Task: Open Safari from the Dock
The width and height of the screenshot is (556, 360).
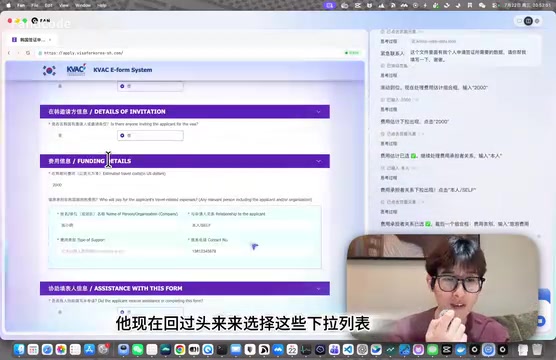Action: click(x=47, y=350)
